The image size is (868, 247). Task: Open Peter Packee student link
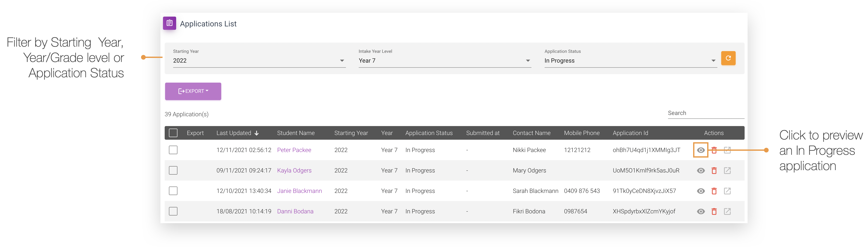pos(294,150)
